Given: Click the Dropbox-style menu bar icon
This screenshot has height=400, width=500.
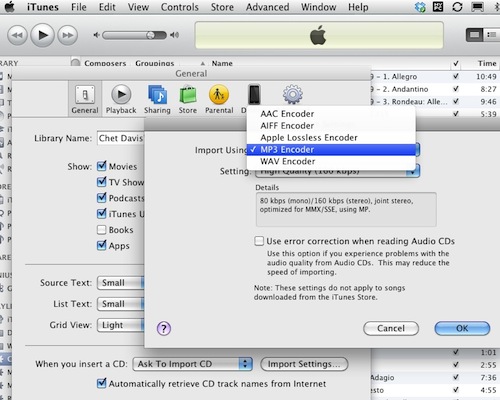Looking at the screenshot, I should tap(420, 7).
